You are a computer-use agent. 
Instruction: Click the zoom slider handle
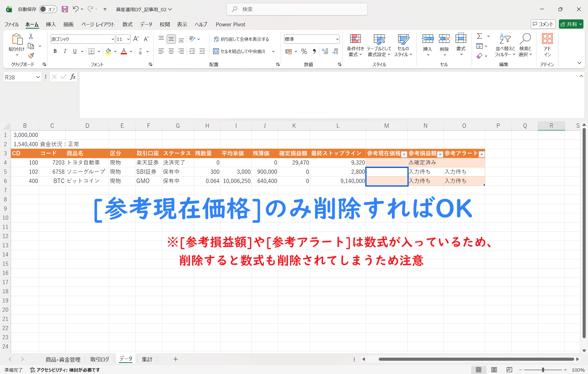click(x=543, y=370)
